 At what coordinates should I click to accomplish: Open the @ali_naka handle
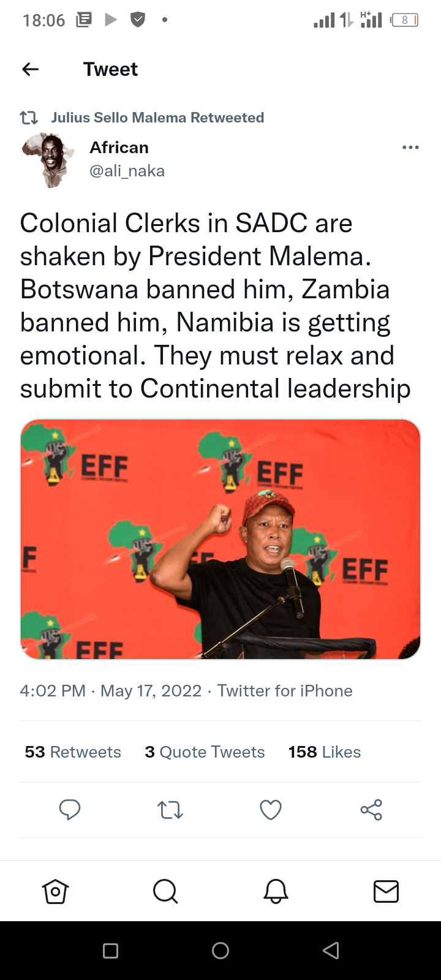click(127, 171)
